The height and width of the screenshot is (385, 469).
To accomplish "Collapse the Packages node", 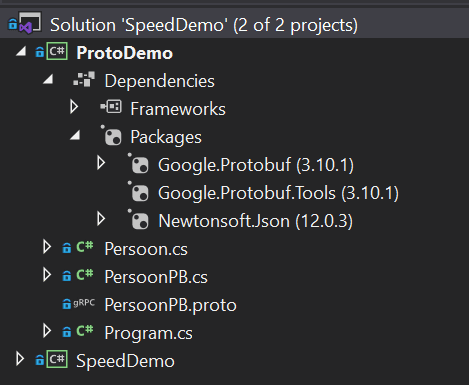I will tap(75, 135).
